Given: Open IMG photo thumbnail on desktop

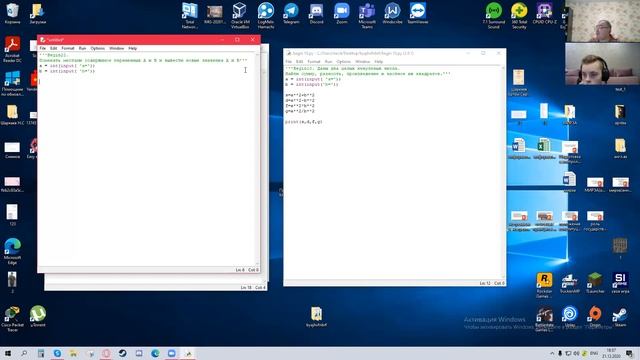Looking at the screenshot, I should coord(215,13).
